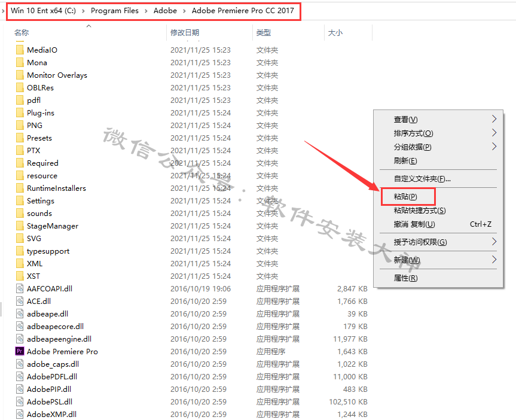Image resolution: width=516 pixels, height=420 pixels.
Task: Click the Settings folder icon
Action: [20, 200]
